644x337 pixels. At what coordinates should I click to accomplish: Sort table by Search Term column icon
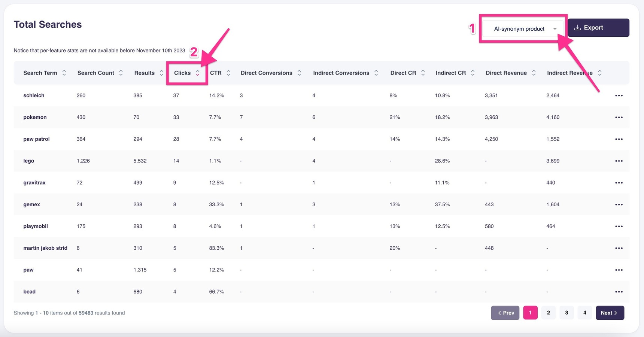pyautogui.click(x=64, y=73)
